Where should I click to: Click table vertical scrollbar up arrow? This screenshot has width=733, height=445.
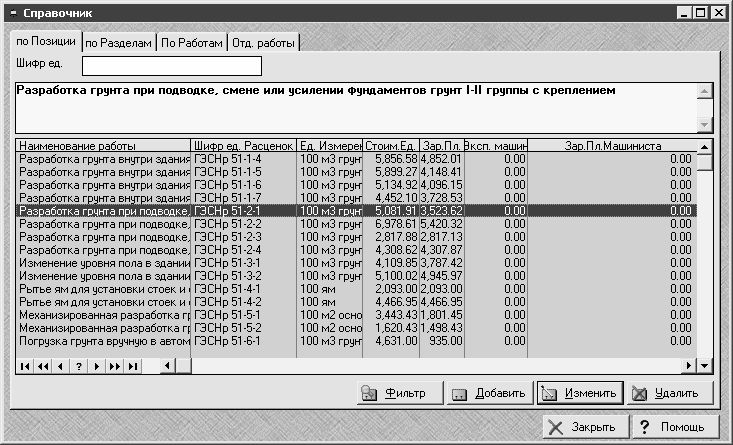(704, 147)
